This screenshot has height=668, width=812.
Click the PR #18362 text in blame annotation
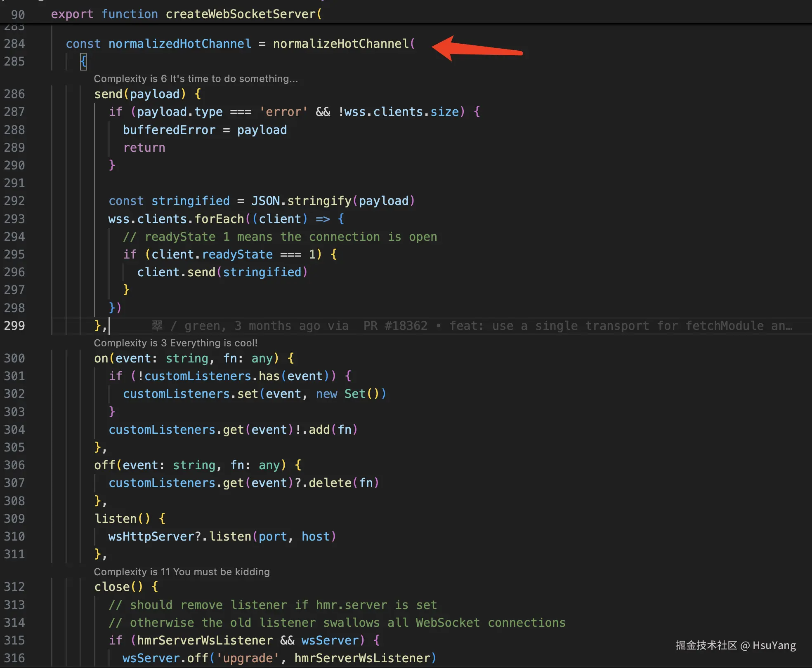tap(395, 326)
